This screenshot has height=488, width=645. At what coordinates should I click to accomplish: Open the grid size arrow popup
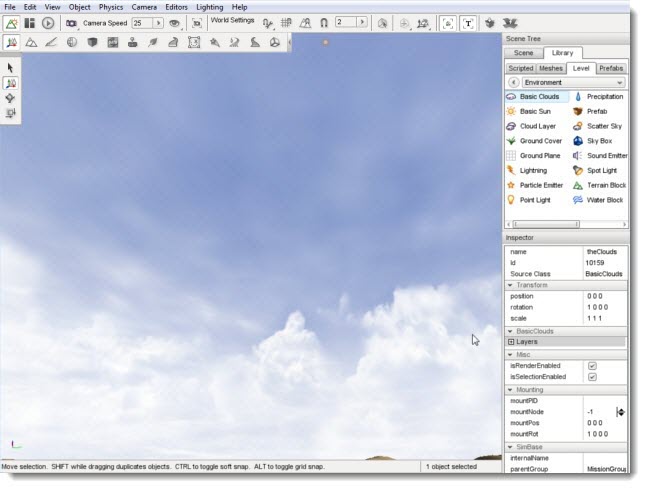pyautogui.click(x=362, y=22)
